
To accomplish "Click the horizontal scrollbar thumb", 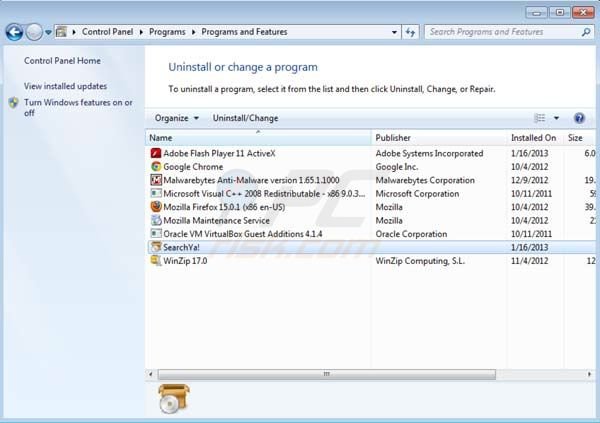I will coord(327,374).
